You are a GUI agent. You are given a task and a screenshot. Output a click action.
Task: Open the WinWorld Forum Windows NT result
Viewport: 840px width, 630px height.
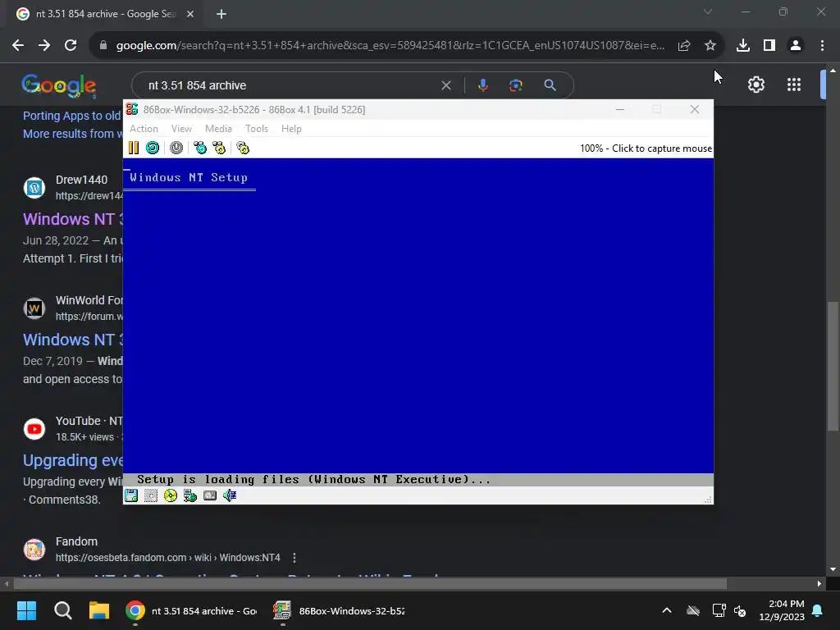73,340
